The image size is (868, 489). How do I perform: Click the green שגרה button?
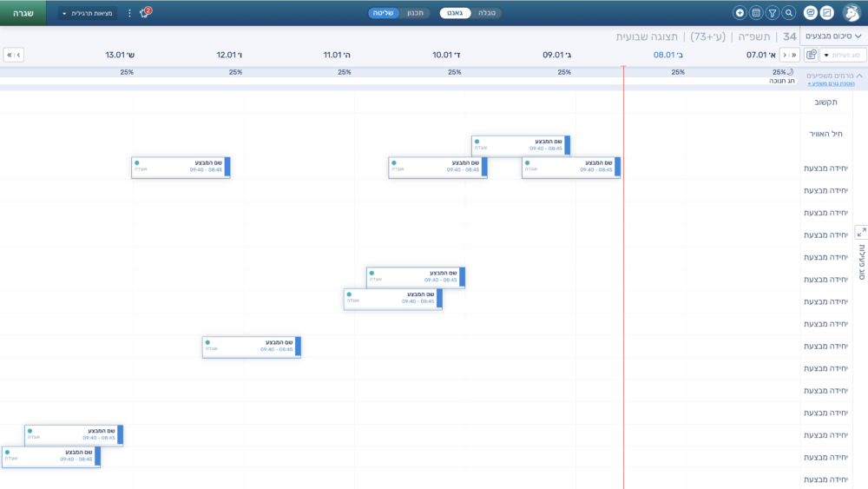pos(23,13)
